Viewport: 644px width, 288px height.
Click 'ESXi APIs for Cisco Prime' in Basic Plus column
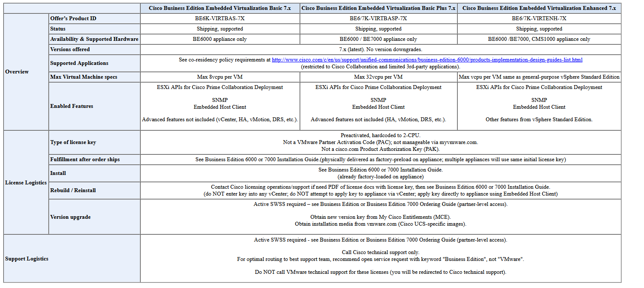click(x=379, y=87)
